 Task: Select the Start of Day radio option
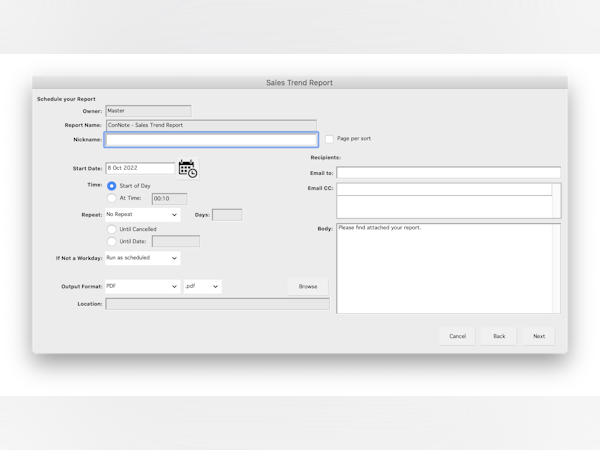tap(112, 186)
